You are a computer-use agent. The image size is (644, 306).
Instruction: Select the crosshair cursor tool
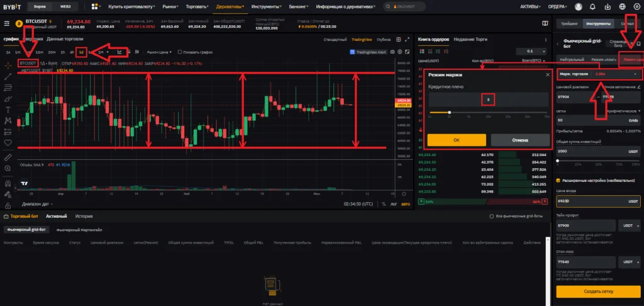(8, 65)
